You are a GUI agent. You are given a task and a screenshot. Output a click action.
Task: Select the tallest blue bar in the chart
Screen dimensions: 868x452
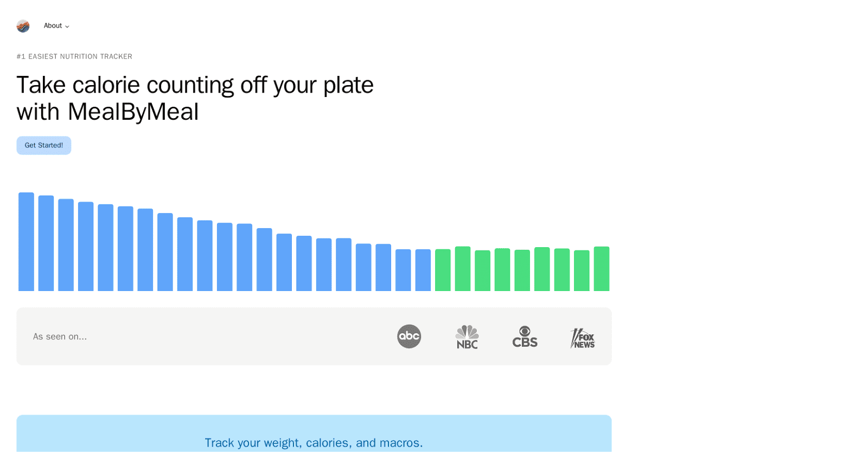click(25, 241)
